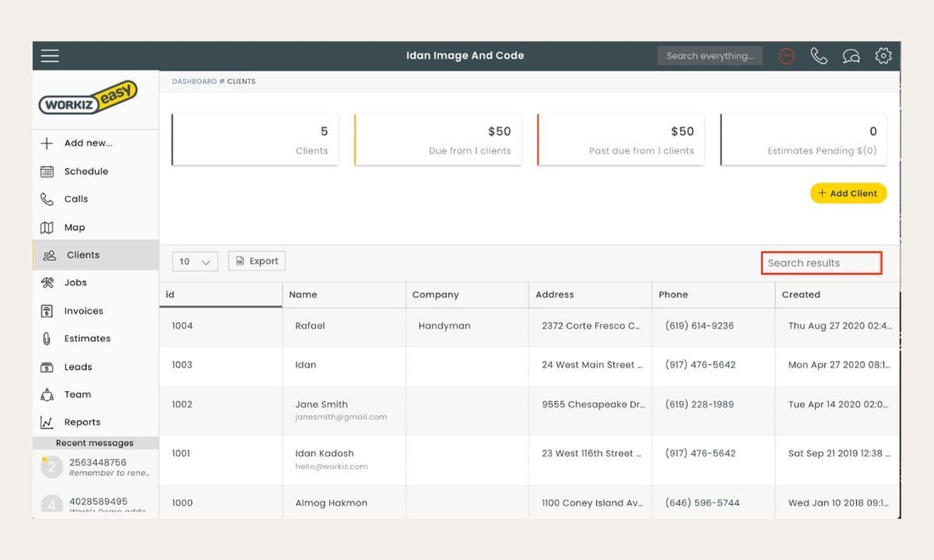This screenshot has height=560, width=934.
Task: Open the chat messages icon in header
Action: tap(851, 56)
